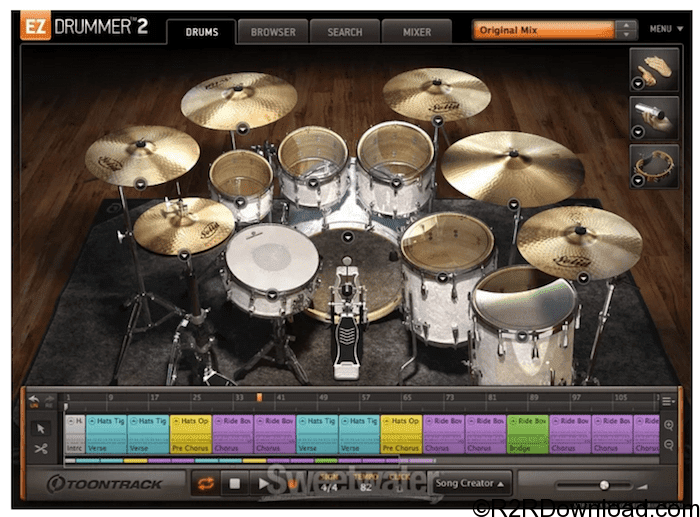Open the MENU dropdown

666,29
